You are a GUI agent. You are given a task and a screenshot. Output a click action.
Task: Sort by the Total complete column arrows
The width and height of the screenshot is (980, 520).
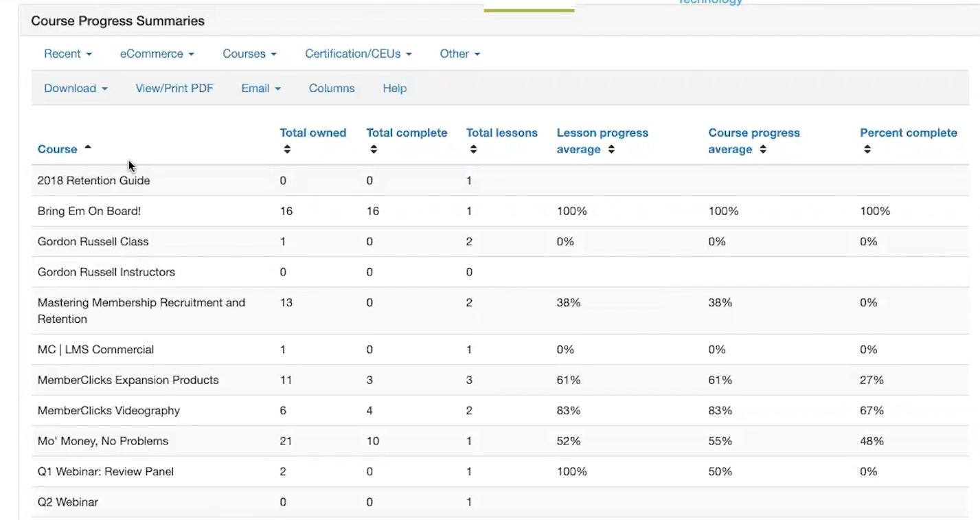tap(373, 149)
